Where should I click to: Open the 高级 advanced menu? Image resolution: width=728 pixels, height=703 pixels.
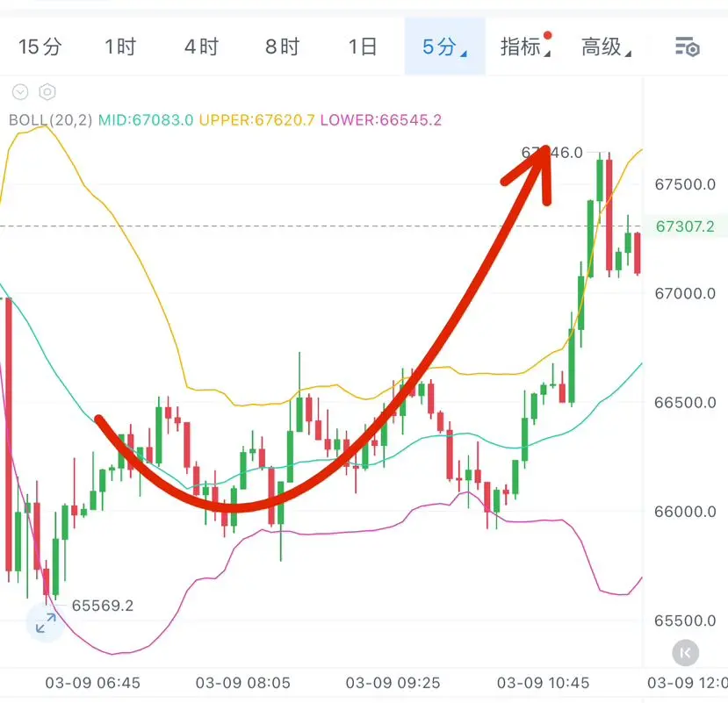[x=606, y=47]
